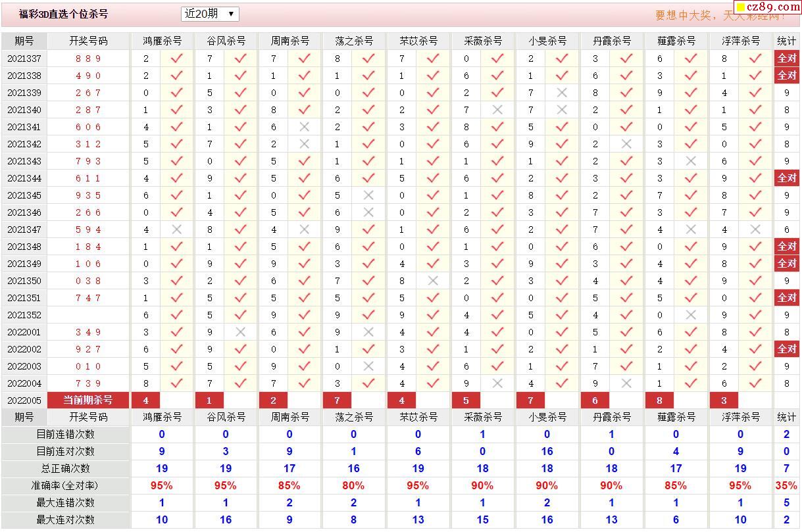Select the top 开奖号码 column header
802x532 pixels.
88,41
